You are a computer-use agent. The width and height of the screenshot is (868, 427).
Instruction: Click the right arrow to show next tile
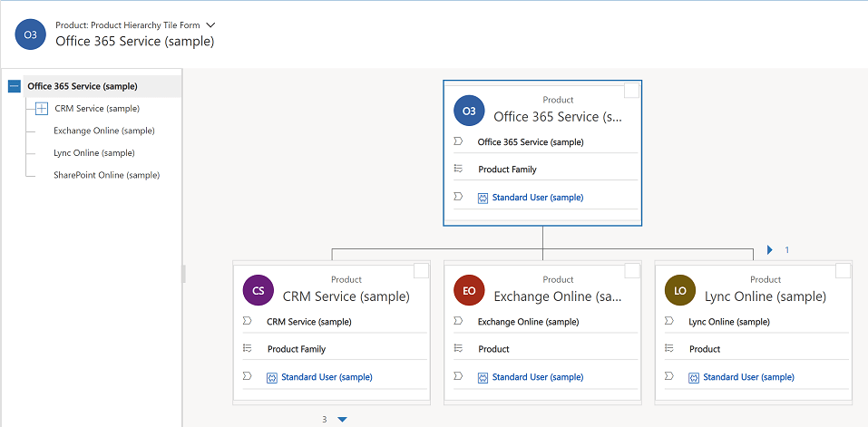770,249
